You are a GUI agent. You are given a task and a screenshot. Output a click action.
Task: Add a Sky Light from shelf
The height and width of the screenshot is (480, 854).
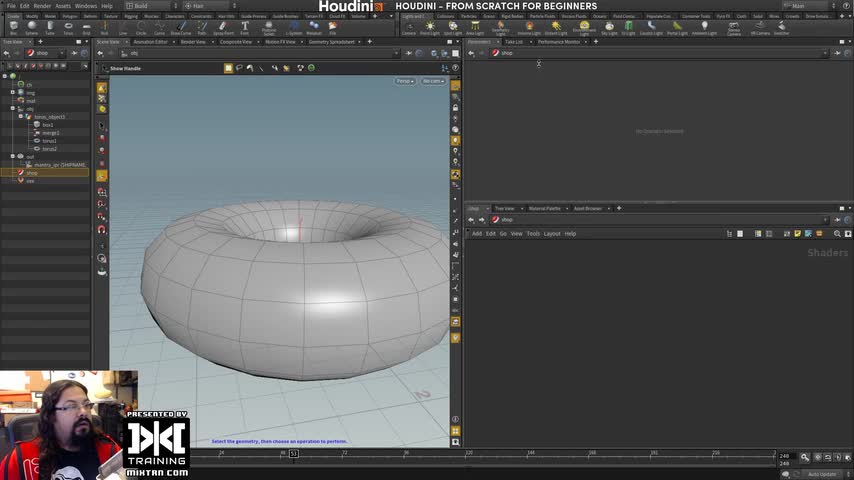point(609,28)
